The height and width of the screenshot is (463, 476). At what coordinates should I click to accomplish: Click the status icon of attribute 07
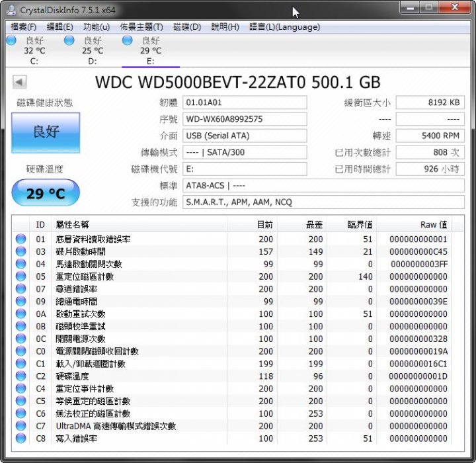pyautogui.click(x=20, y=288)
